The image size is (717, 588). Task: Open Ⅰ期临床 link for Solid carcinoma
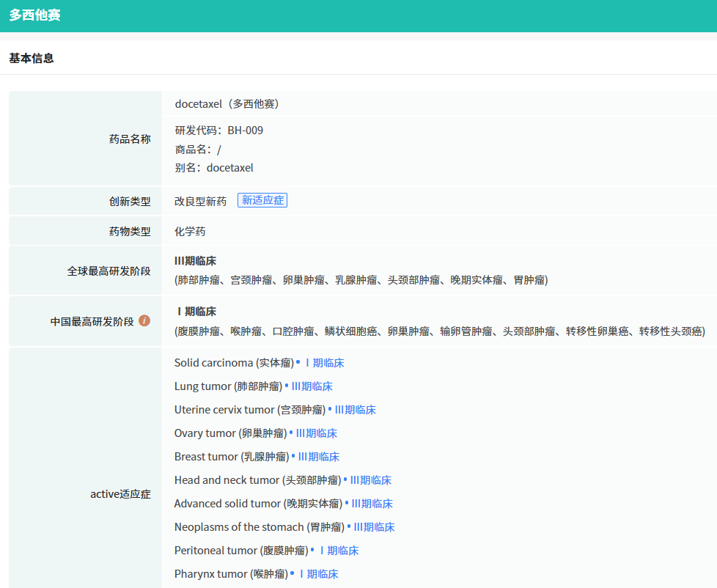pos(324,363)
